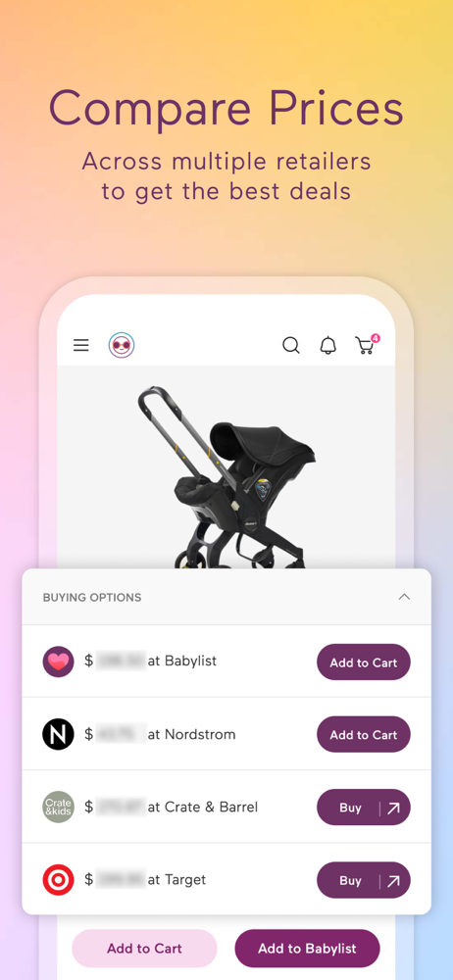Screen dimensions: 453x980
Task: Tap the Target bullseye logo
Action: point(58,880)
